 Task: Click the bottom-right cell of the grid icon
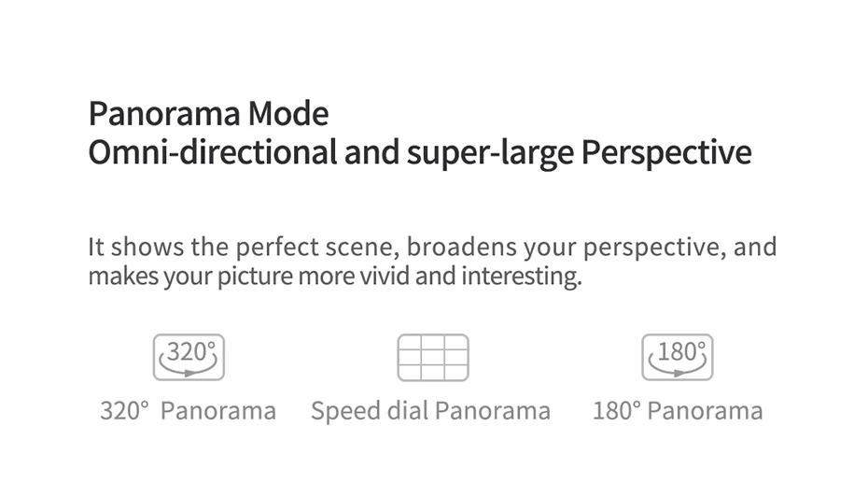[456, 372]
